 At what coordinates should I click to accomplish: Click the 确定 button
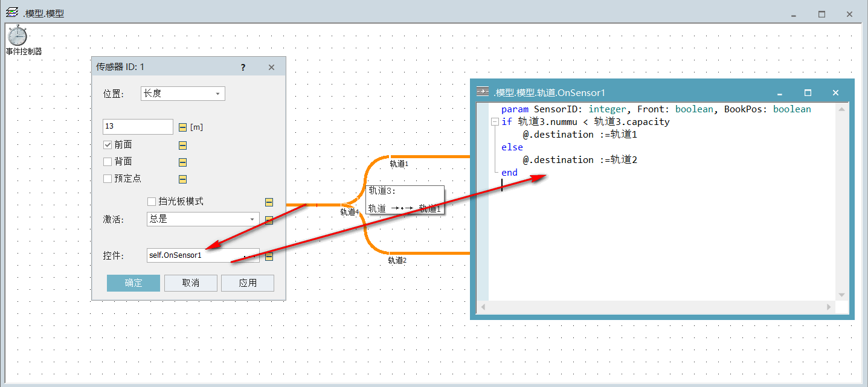(133, 283)
